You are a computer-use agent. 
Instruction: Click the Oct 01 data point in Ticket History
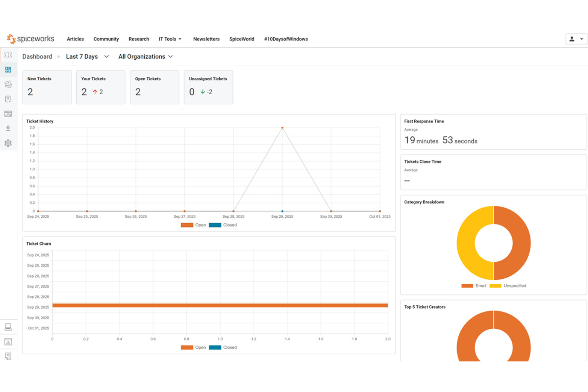tap(380, 211)
